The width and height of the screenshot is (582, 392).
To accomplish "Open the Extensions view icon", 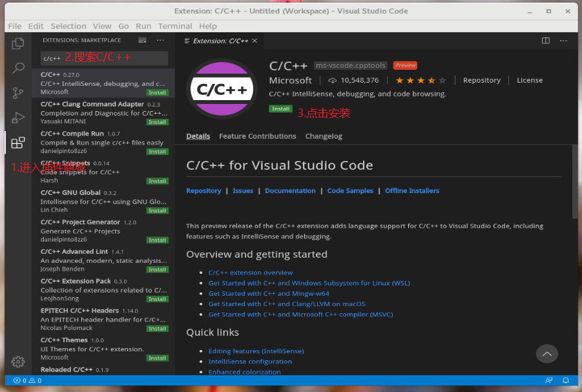I will [x=18, y=143].
